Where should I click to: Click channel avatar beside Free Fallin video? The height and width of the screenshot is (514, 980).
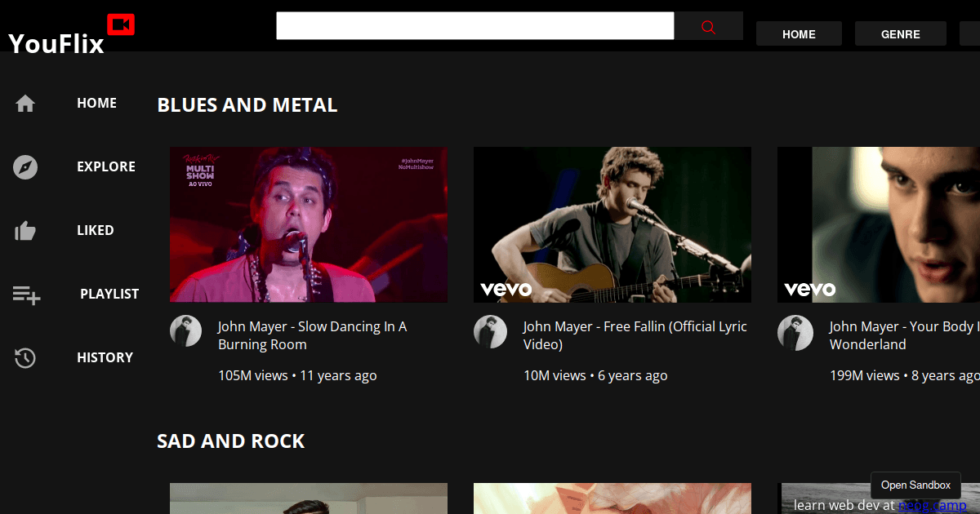pyautogui.click(x=490, y=332)
